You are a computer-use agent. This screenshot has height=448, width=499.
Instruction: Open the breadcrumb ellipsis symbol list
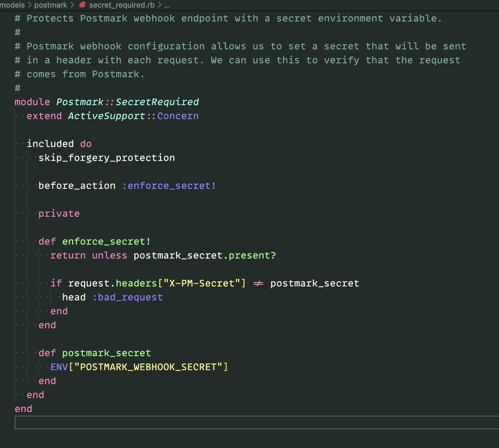[167, 5]
